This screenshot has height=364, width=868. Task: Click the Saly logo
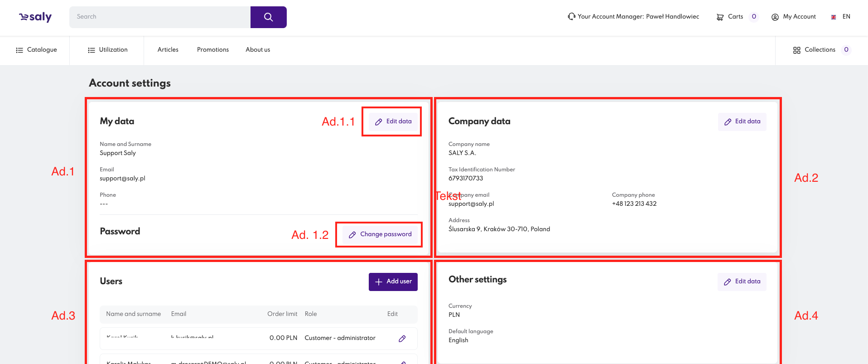pyautogui.click(x=35, y=17)
